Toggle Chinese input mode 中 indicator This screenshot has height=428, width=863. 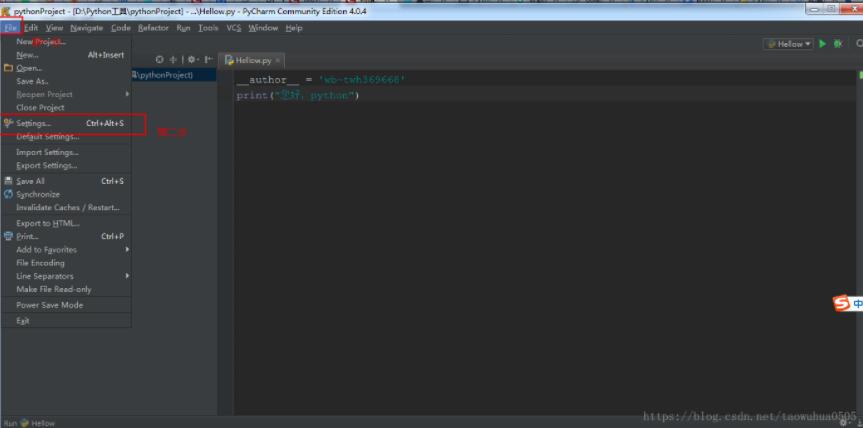[x=857, y=304]
